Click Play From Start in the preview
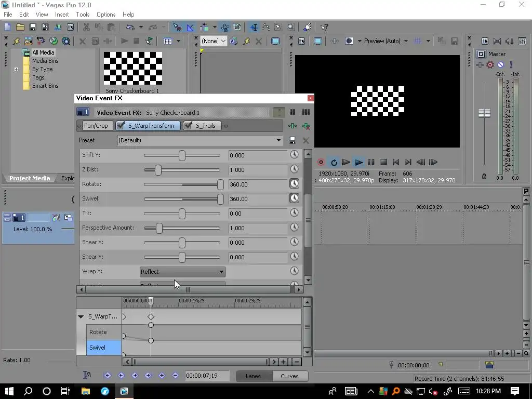Screen dimensions: 532x399 point(345,162)
